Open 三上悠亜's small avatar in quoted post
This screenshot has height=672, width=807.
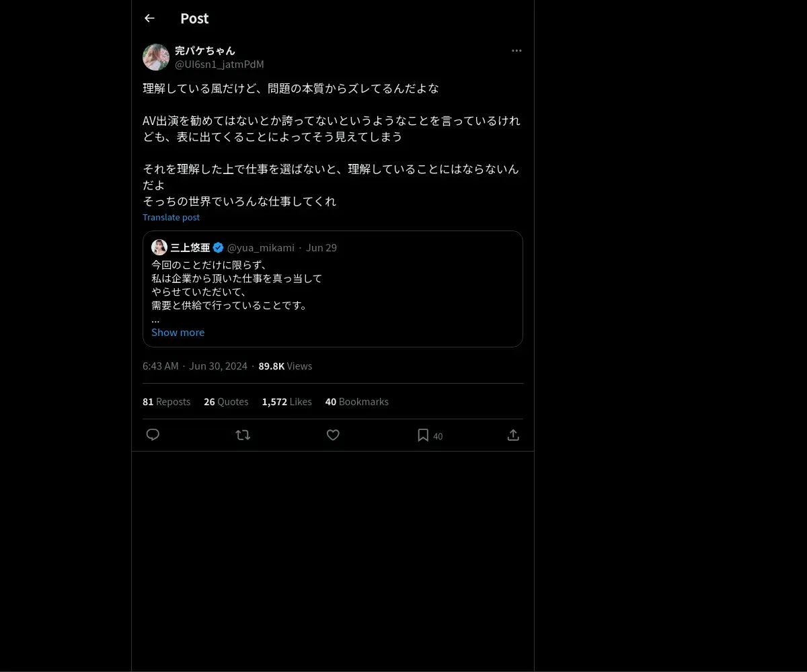(159, 247)
